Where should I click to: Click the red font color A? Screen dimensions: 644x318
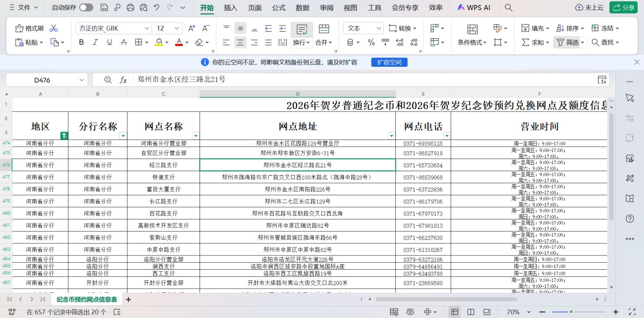(x=179, y=42)
